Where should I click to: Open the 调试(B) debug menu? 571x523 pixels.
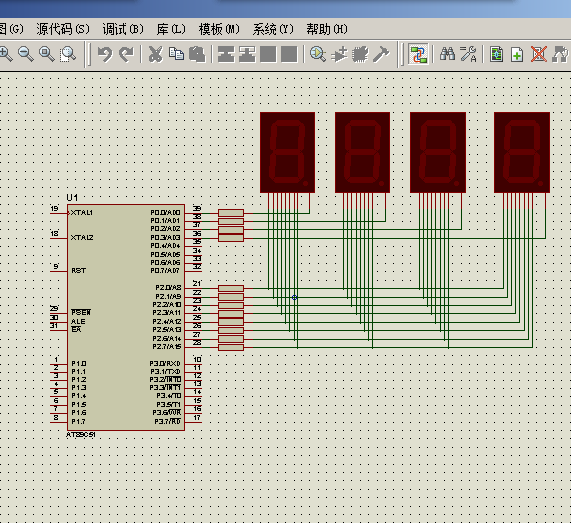[x=123, y=29]
